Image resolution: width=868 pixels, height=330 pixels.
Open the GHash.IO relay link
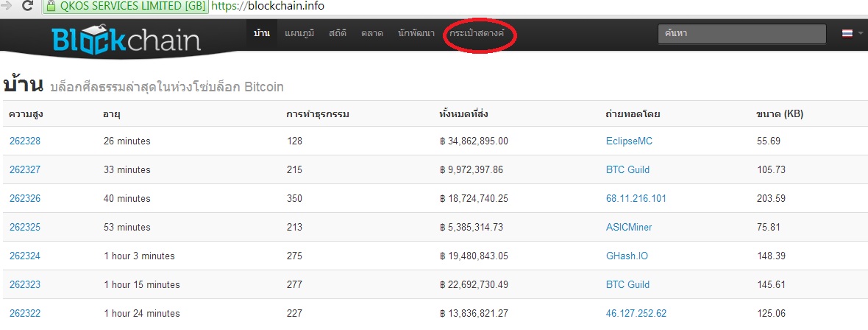click(x=627, y=256)
